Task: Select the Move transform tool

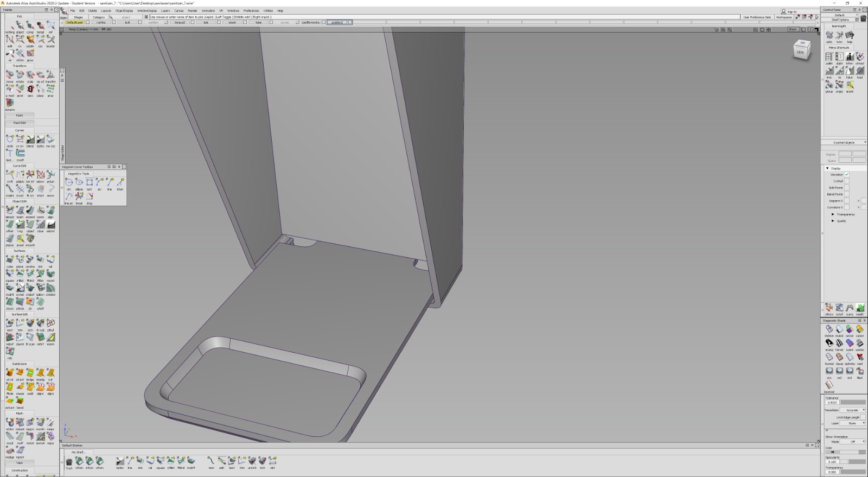Action: [10, 75]
